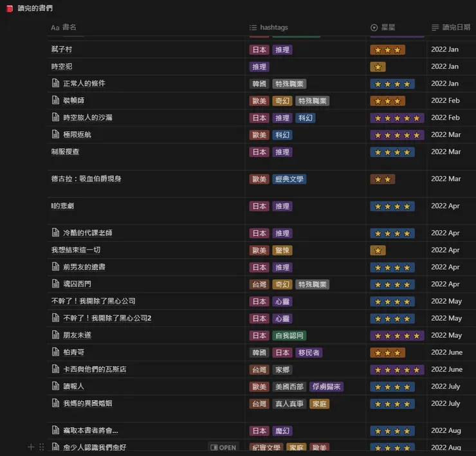Open the five-star rating for 卡西與他們的瓦斯店
The image size is (476, 456).
(397, 370)
